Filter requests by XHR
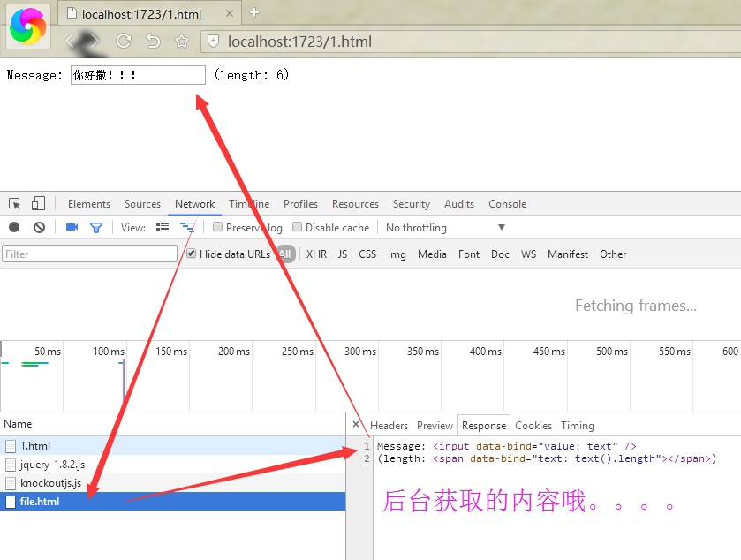The width and height of the screenshot is (741, 560). click(317, 254)
